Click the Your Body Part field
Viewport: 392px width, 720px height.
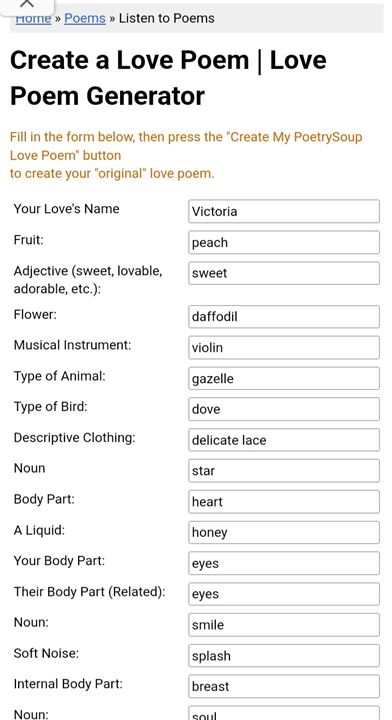284,563
